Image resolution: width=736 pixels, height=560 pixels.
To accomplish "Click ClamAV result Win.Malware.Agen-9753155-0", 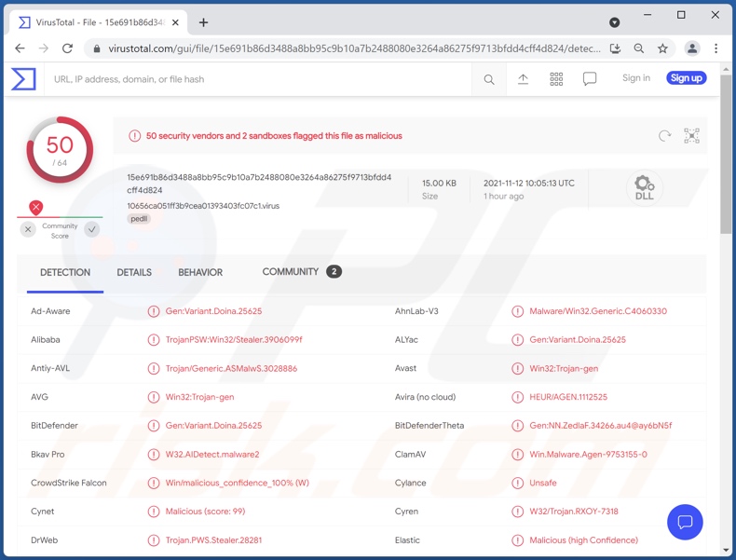I will 588,455.
